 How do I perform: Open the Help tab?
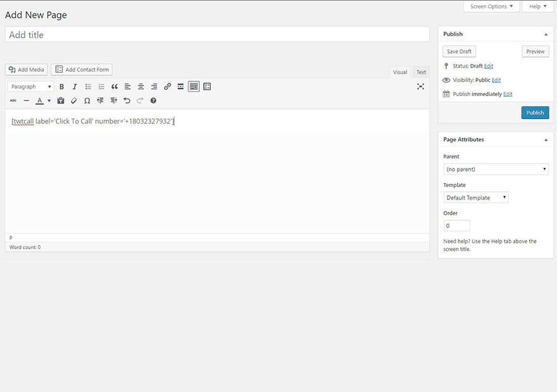pyautogui.click(x=538, y=6)
